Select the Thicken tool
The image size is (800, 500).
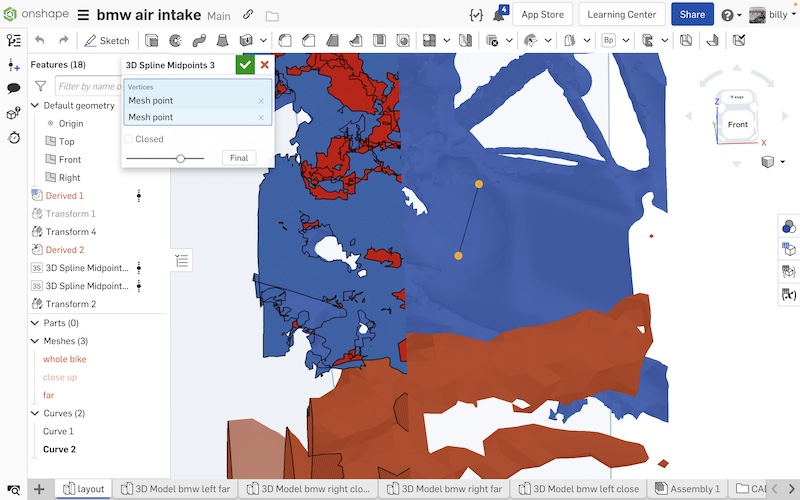[x=246, y=40]
